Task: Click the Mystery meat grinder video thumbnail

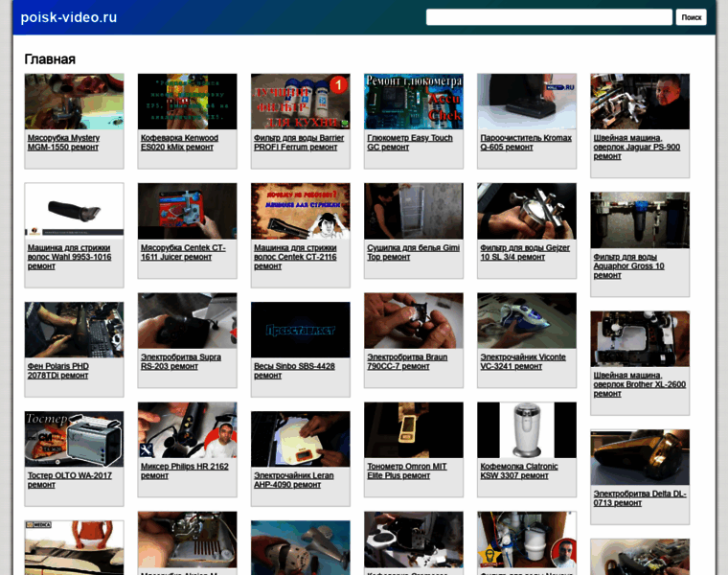Action: click(75, 102)
